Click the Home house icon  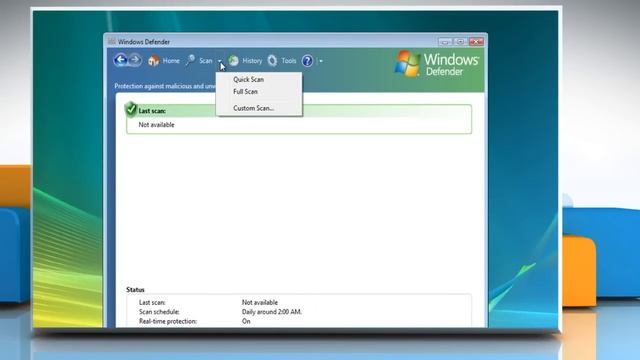coord(153,61)
